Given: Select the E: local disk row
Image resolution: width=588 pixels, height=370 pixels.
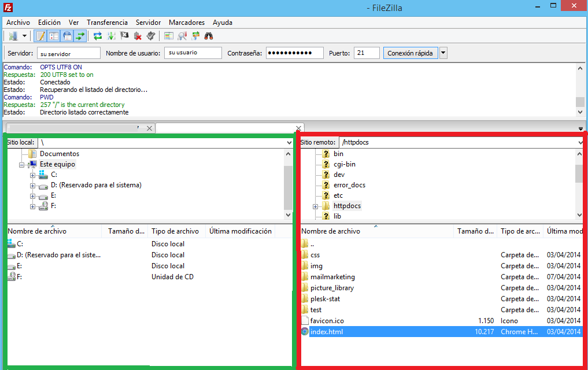Looking at the screenshot, I should click(150, 266).
